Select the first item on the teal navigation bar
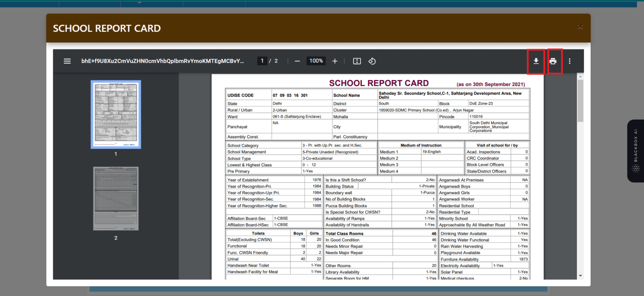 [x=29, y=4]
